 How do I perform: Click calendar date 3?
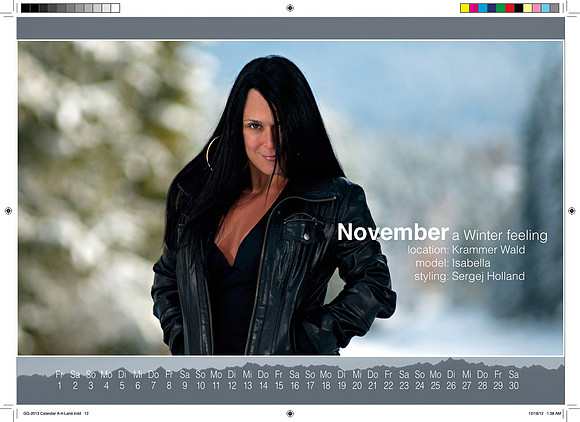coord(91,386)
